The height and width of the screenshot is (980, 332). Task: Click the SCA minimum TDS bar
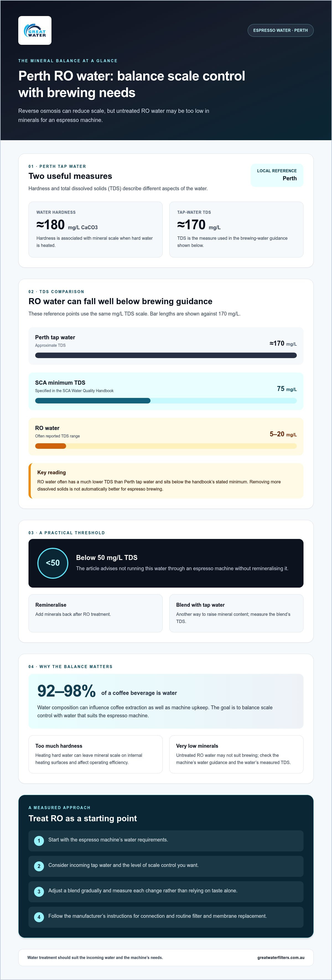pyautogui.click(x=166, y=401)
